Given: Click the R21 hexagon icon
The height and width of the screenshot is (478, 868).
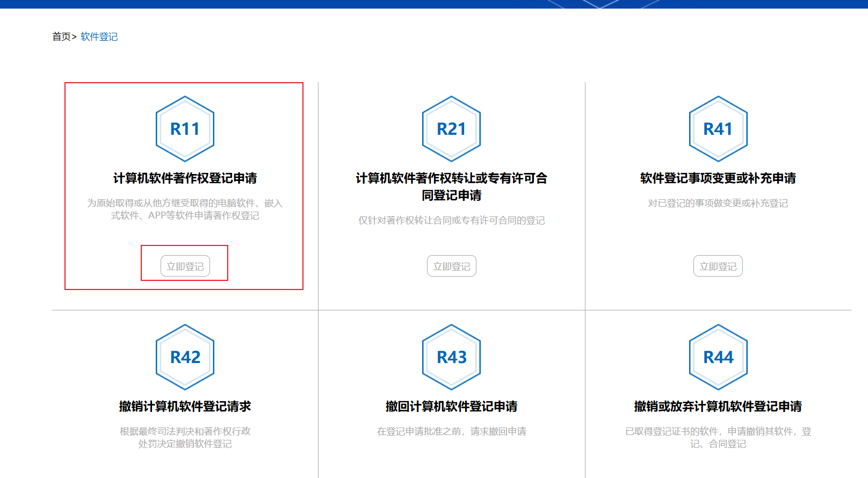Looking at the screenshot, I should coord(451,129).
